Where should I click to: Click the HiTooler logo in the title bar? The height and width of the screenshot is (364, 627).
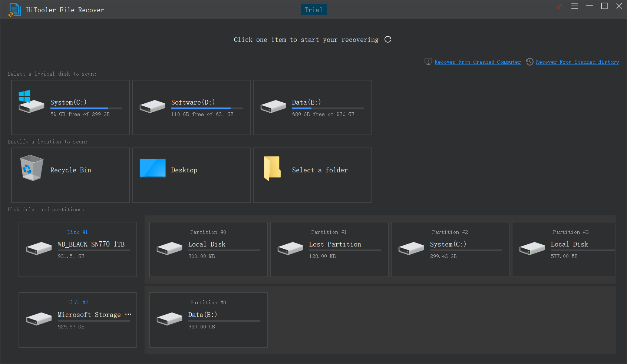(15, 10)
